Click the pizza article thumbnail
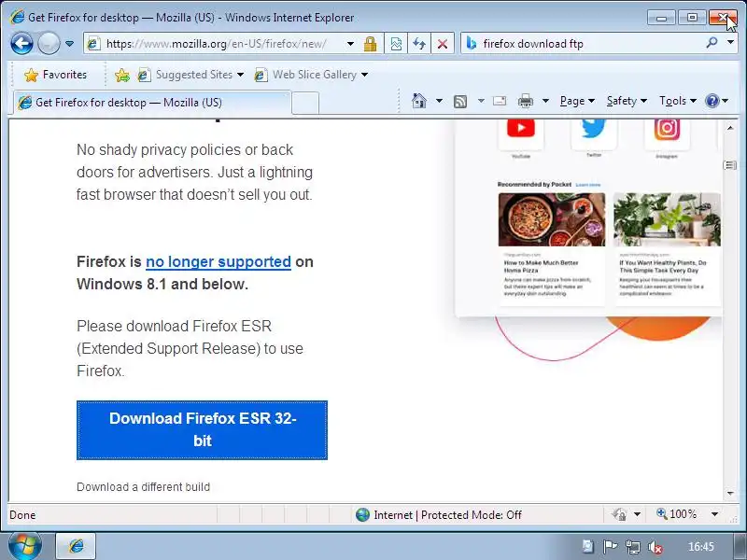The width and height of the screenshot is (747, 560). [552, 219]
